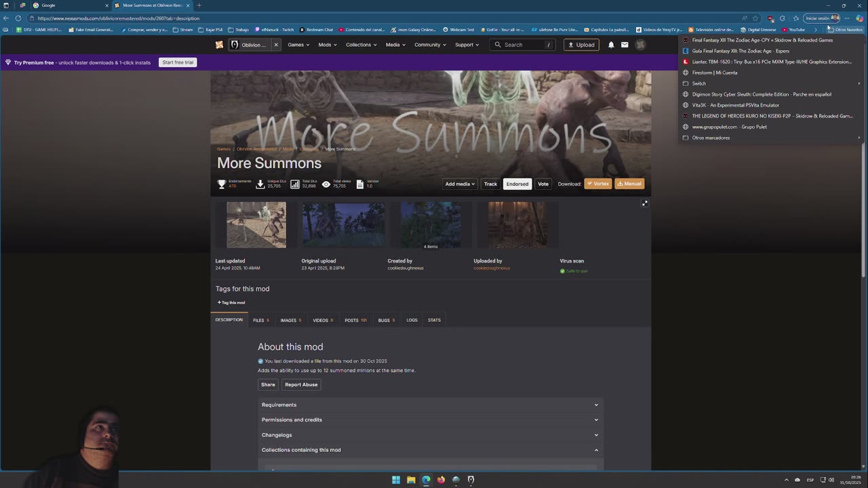Switch to the Posts tab
Screen dimensions: 868x488
pos(355,320)
